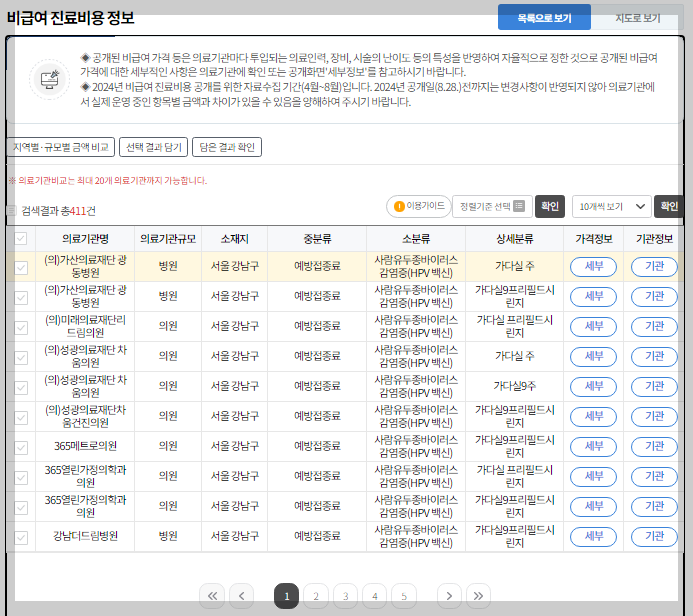Screen dimensions: 693x616
Task: Go to first page with double-left arrow
Action: 212,596
